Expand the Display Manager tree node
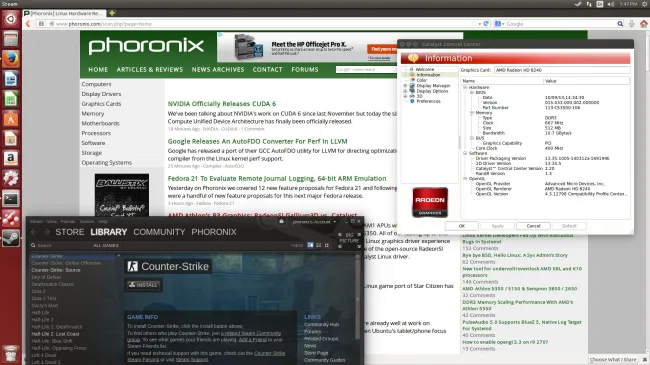The image size is (650, 365). click(x=405, y=85)
